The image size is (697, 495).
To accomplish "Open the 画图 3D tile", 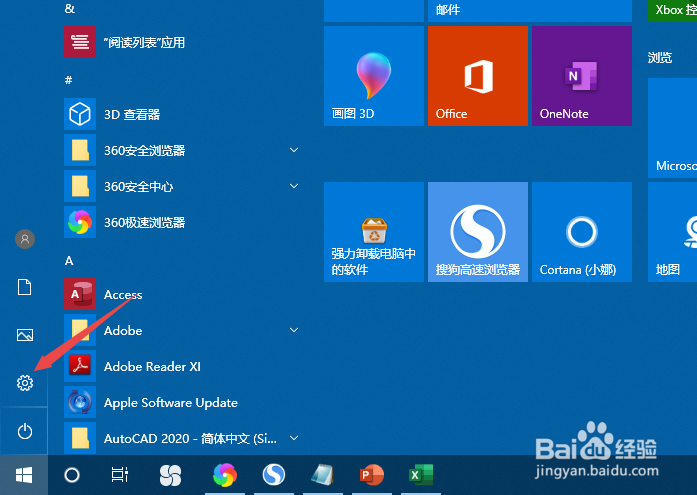I will click(x=374, y=76).
